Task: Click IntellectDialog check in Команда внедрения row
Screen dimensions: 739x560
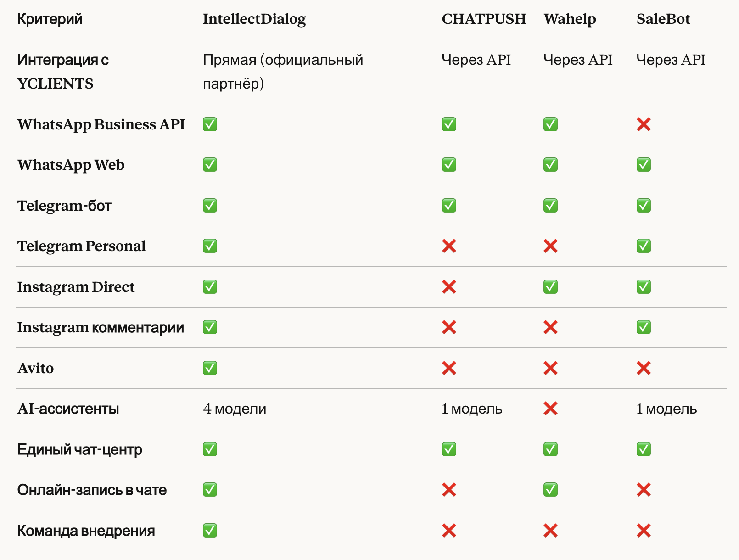Action: (210, 531)
